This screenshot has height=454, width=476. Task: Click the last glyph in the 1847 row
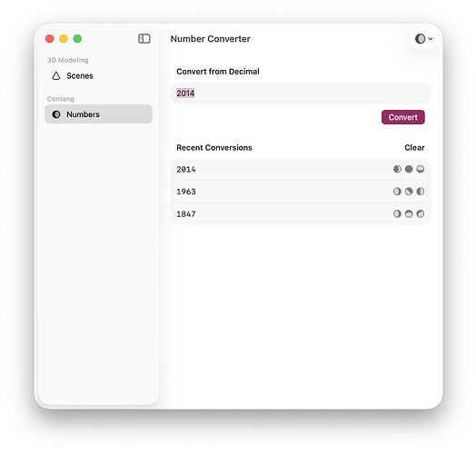pos(421,214)
